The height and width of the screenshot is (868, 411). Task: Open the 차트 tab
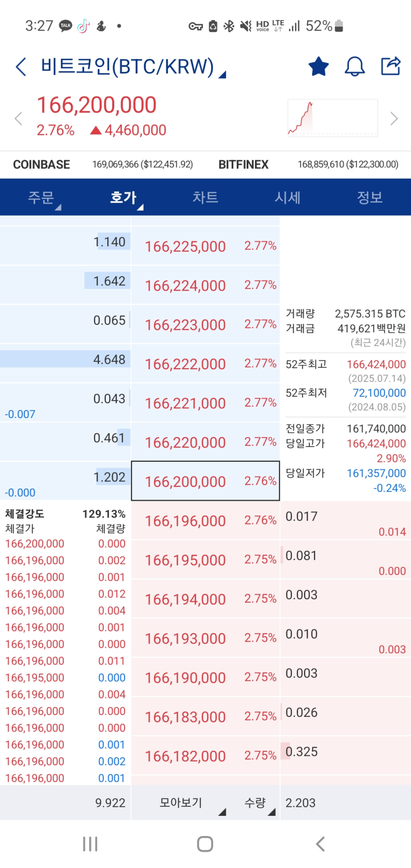[x=205, y=198]
